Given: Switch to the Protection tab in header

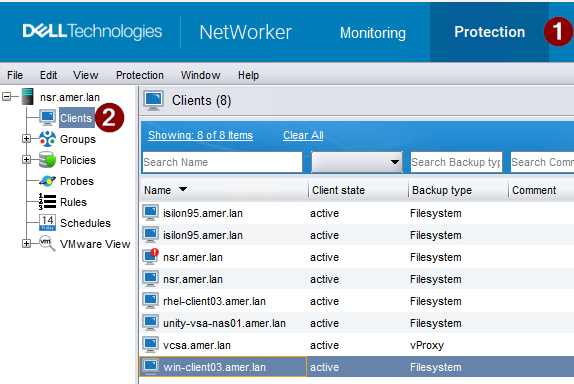Looking at the screenshot, I should coord(489,32).
